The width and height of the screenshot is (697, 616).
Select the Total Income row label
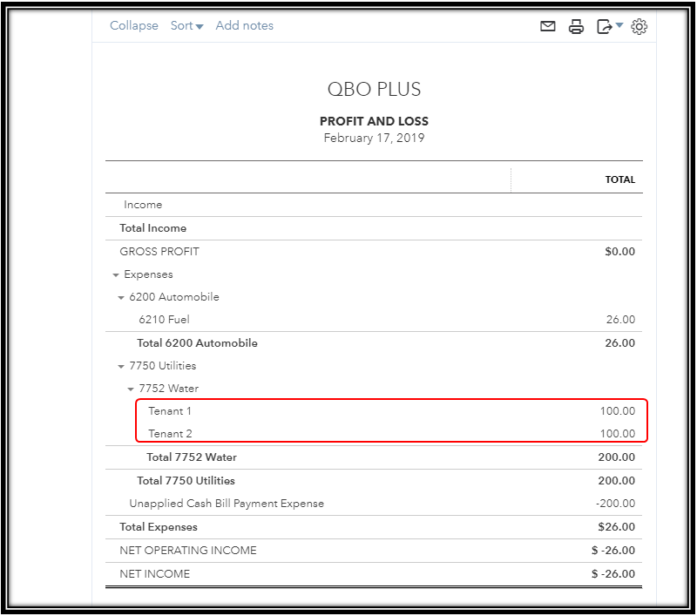click(x=153, y=228)
